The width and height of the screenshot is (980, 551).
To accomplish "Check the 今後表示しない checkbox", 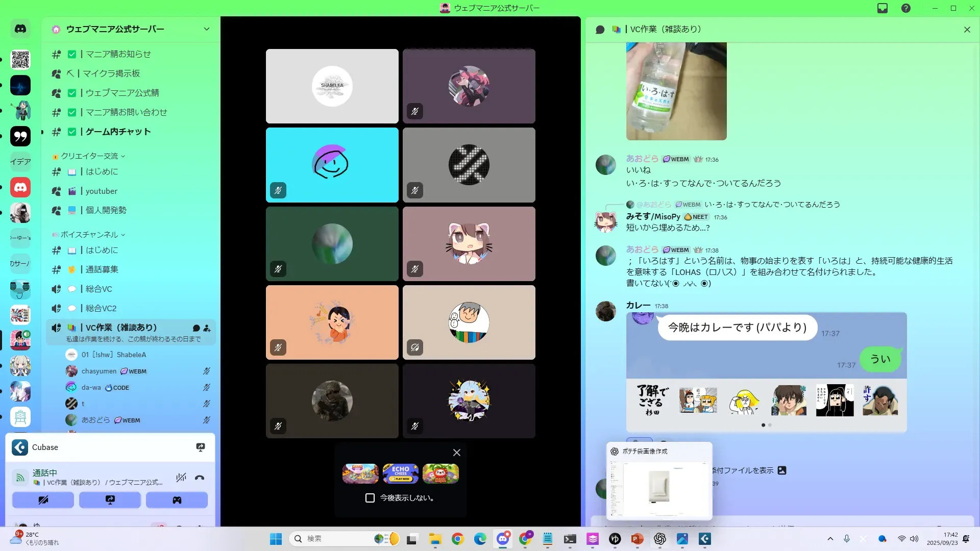I will tap(370, 498).
